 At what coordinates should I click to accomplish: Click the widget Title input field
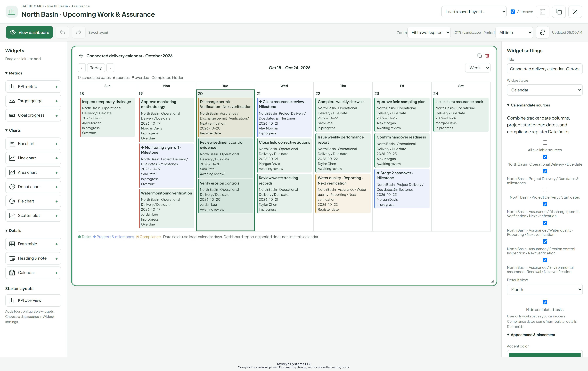point(545,69)
